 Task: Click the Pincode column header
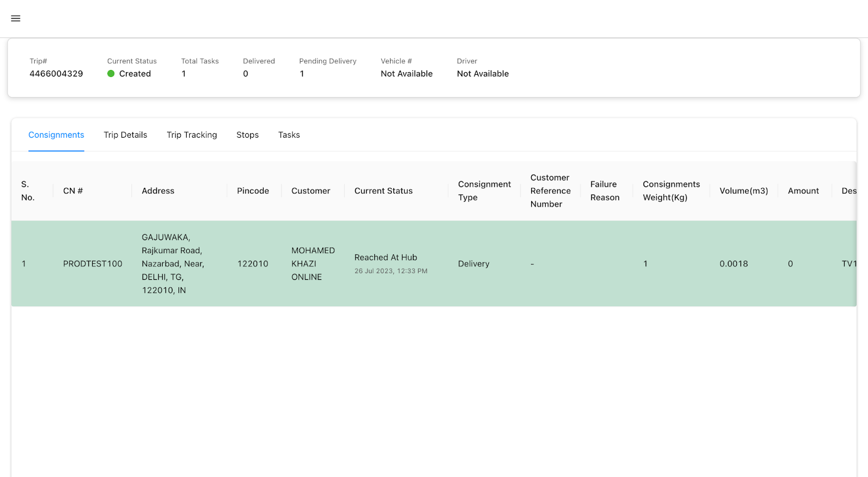coord(253,191)
